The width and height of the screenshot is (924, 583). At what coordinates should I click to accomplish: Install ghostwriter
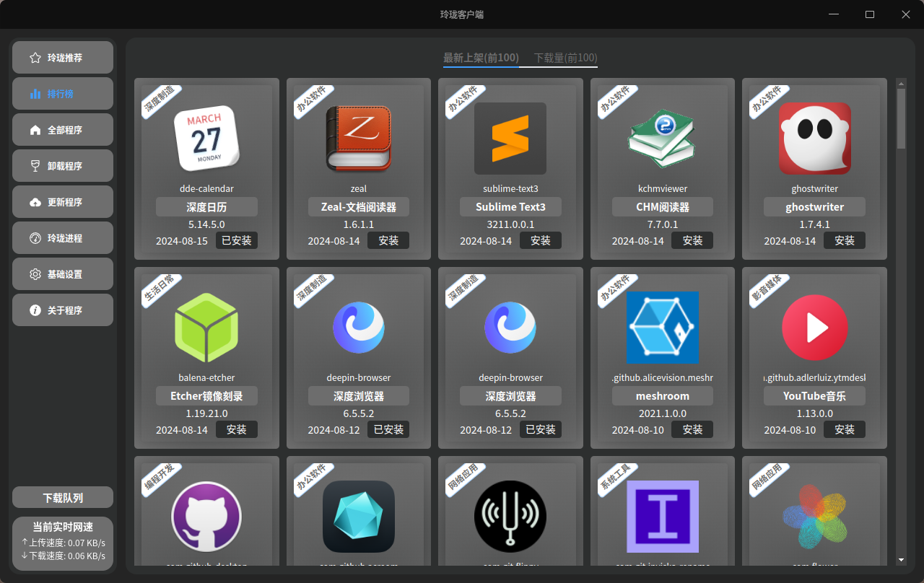coord(845,240)
